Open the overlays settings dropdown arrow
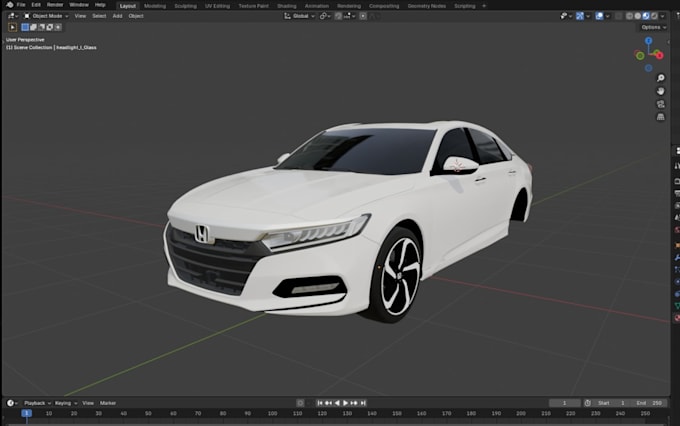680x426 pixels. coord(608,16)
